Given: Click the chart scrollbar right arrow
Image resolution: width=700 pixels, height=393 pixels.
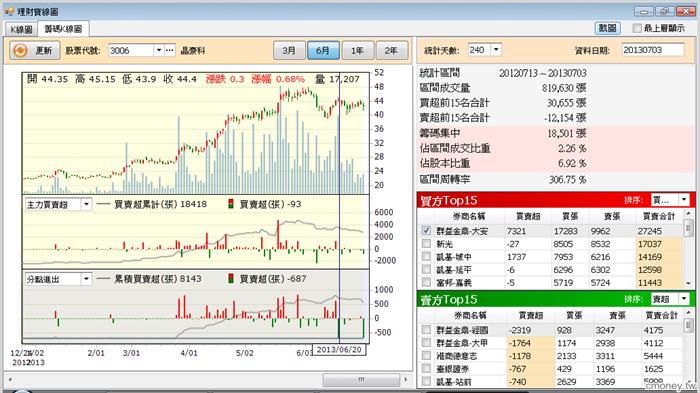Looking at the screenshot, I should 406,380.
